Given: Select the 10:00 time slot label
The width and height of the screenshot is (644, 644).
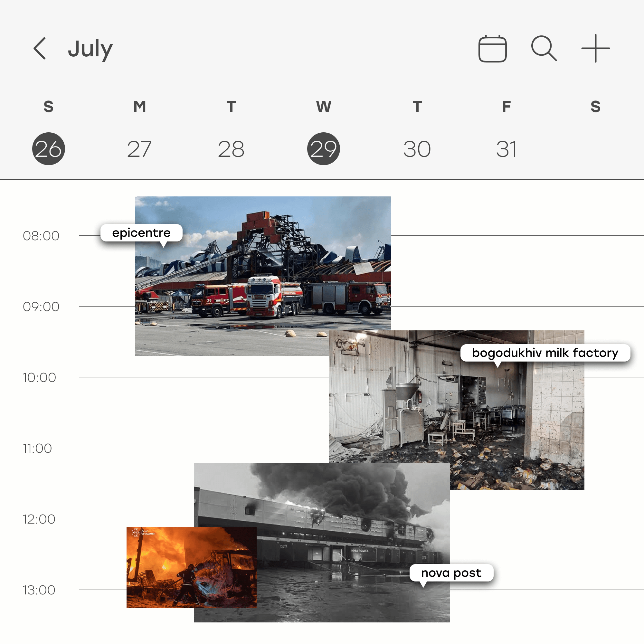Looking at the screenshot, I should coord(39,378).
